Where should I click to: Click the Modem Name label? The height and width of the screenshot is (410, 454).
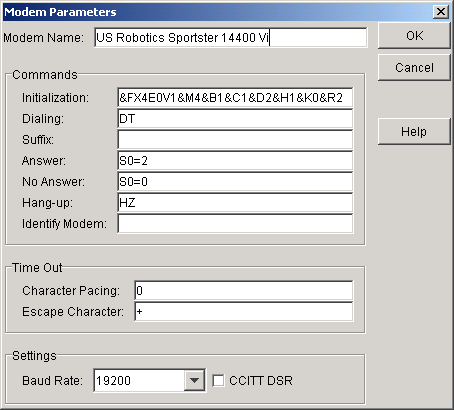pos(43,38)
